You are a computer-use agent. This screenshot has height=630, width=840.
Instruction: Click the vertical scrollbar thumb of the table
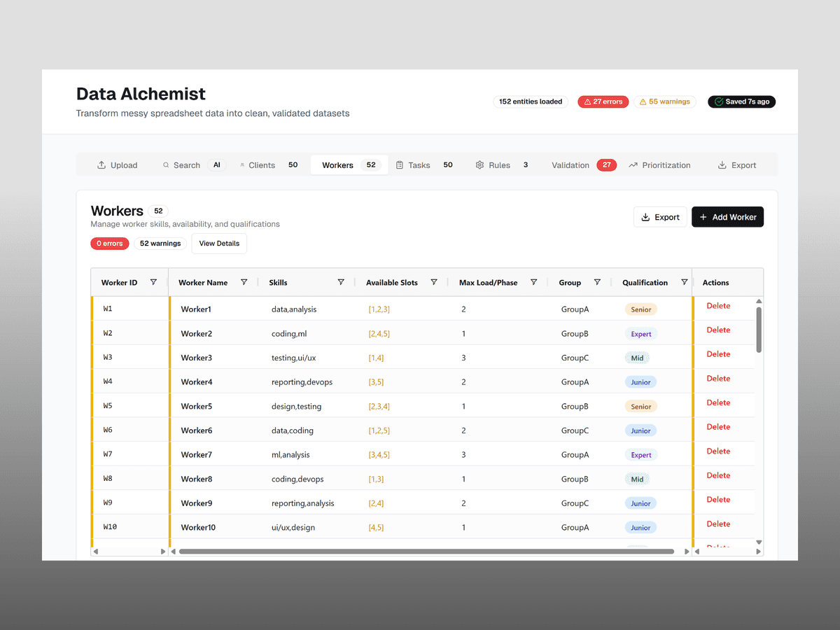pos(759,330)
